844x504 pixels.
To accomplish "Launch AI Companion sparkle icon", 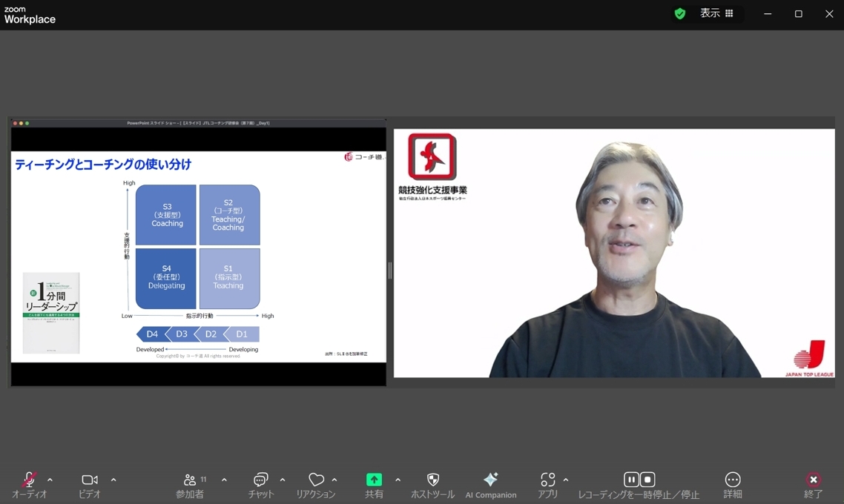I will 490,480.
